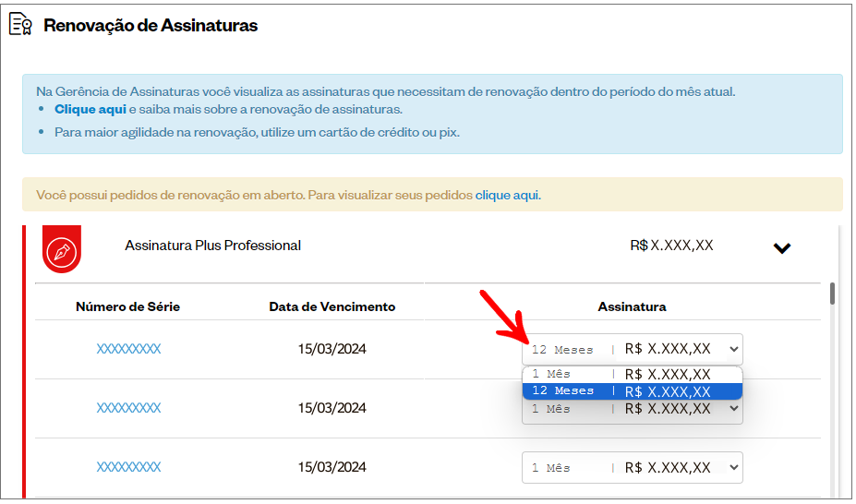Open the second row's partially covered dropdown

pos(633,412)
